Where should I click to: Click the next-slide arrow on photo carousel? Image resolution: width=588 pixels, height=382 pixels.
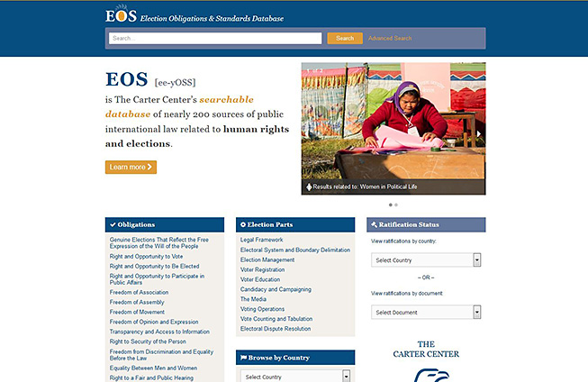pos(478,133)
